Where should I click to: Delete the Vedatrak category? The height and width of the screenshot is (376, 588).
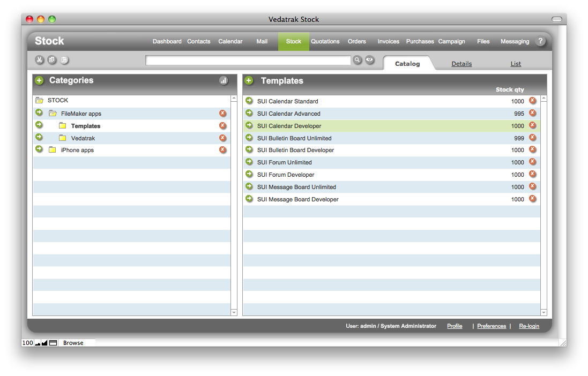click(223, 138)
